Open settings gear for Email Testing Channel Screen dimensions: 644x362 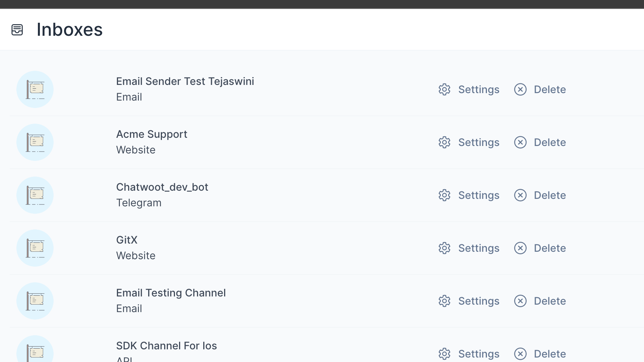pyautogui.click(x=444, y=301)
